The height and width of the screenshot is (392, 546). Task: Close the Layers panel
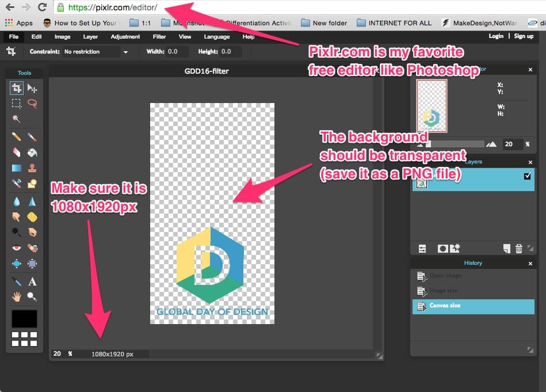pyautogui.click(x=530, y=162)
